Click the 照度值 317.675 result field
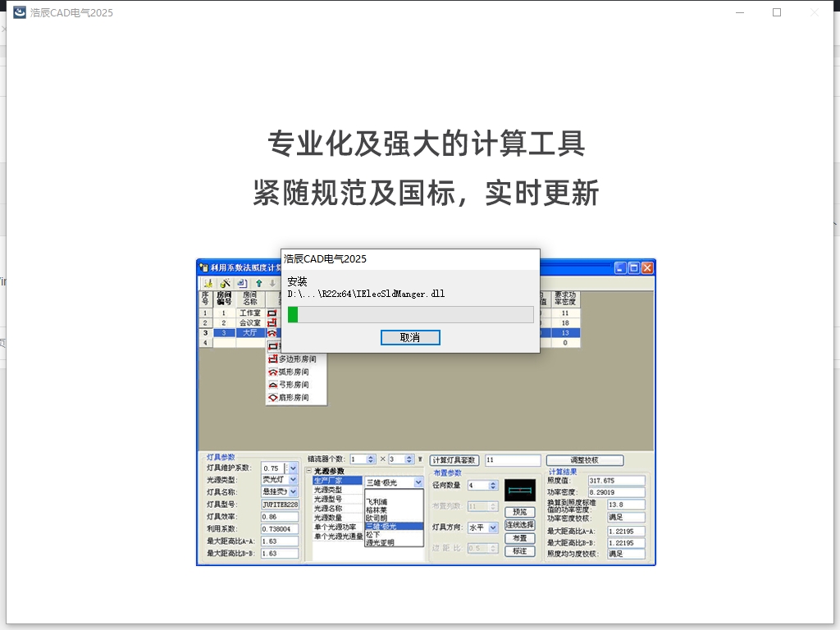This screenshot has height=630, width=840. click(617, 481)
